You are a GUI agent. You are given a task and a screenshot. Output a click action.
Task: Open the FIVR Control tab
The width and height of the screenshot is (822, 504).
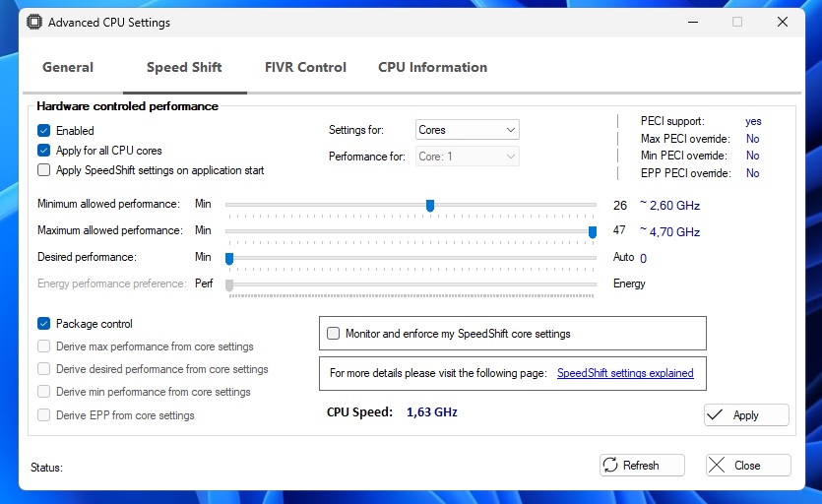305,67
